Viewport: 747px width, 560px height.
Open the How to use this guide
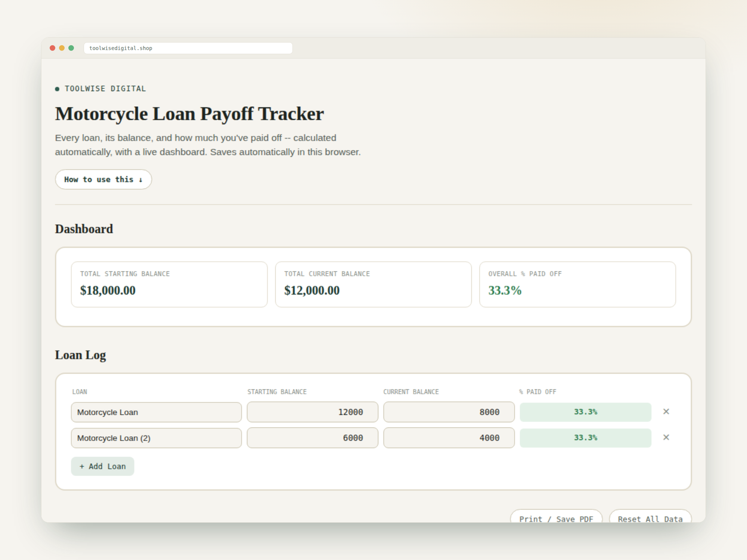(103, 179)
